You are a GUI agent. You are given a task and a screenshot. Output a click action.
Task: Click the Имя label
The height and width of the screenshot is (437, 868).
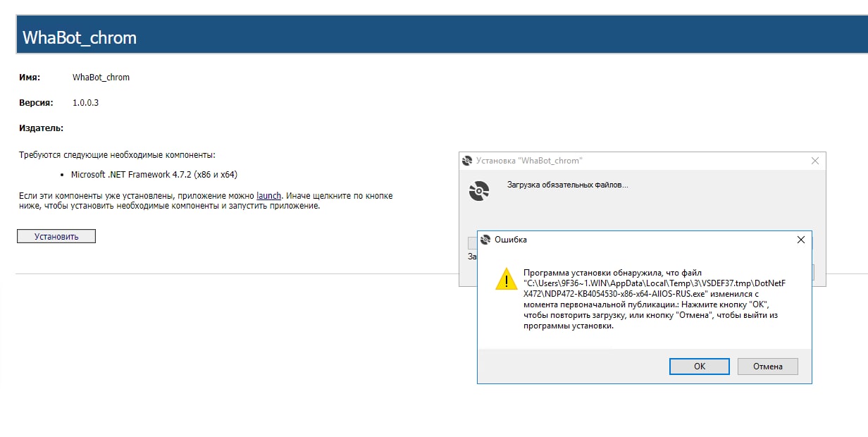coord(30,77)
